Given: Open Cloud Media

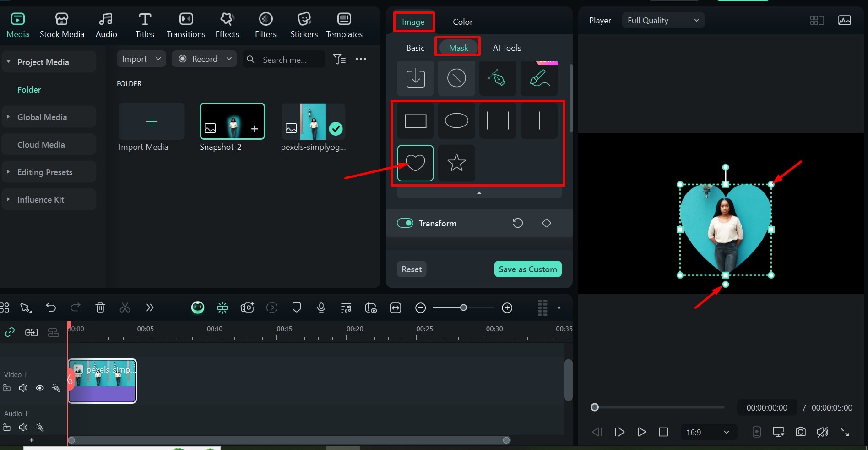Looking at the screenshot, I should [49, 144].
